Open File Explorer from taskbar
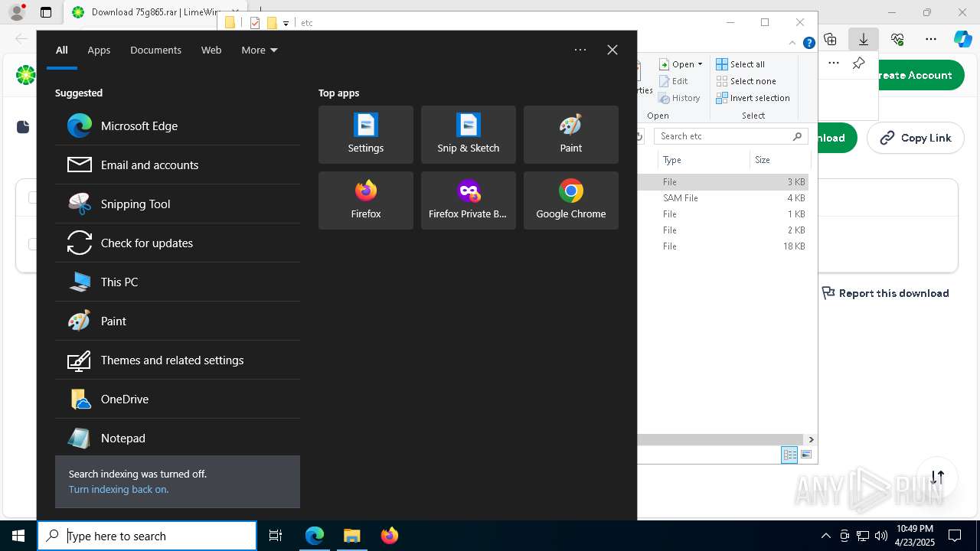This screenshot has width=980, height=551. (x=351, y=536)
